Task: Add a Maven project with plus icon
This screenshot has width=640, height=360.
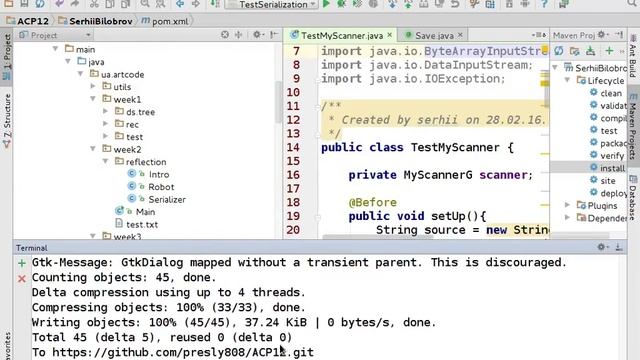Action: point(609,51)
